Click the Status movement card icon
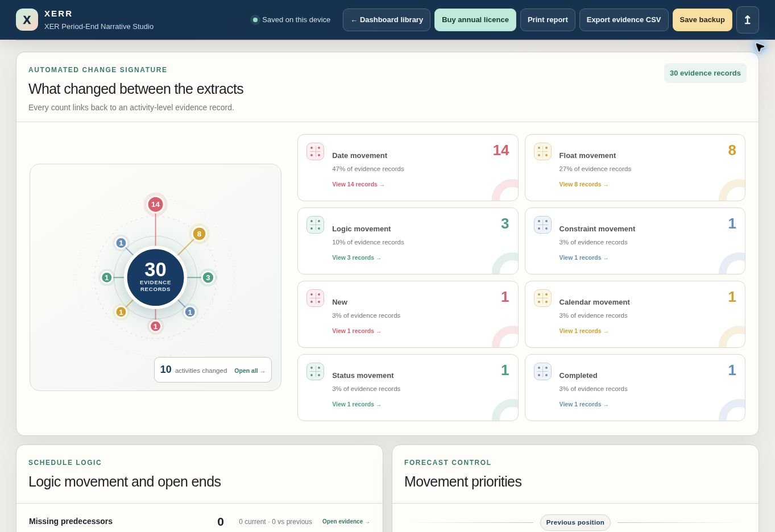Image resolution: width=775 pixels, height=532 pixels. (x=315, y=371)
